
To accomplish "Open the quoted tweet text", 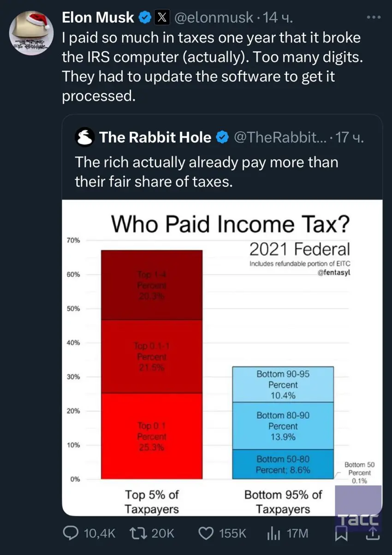I will click(x=206, y=172).
